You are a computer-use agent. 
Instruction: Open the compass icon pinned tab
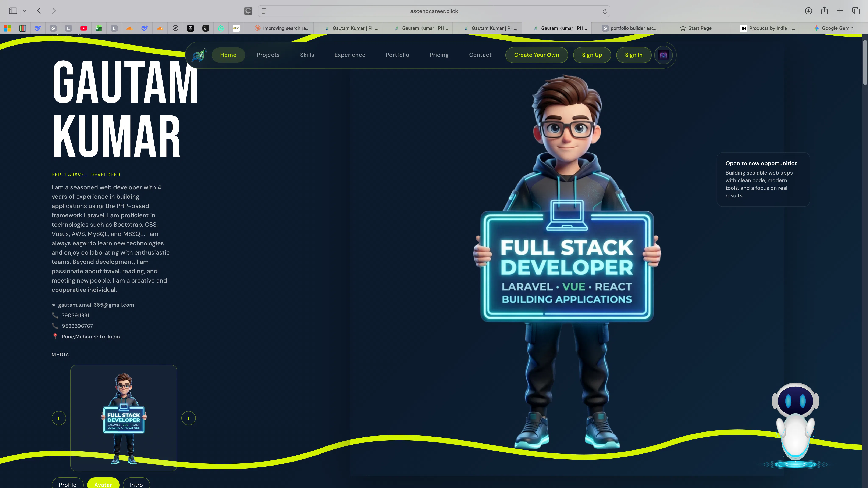coord(175,28)
